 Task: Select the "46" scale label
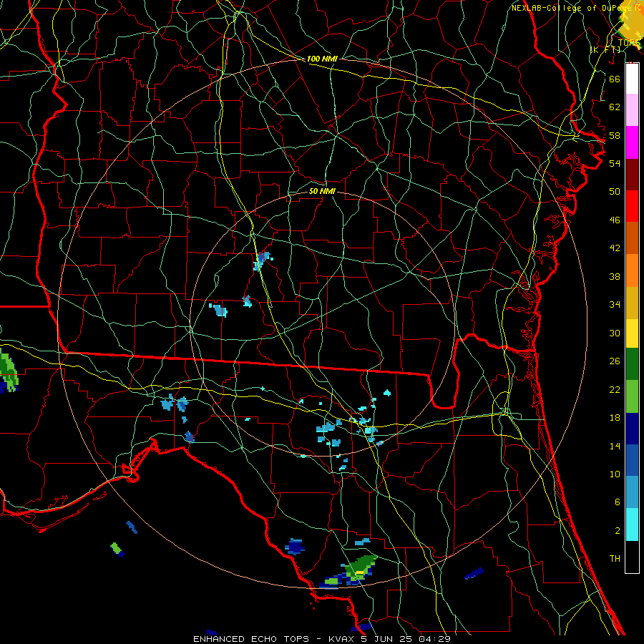(x=615, y=220)
